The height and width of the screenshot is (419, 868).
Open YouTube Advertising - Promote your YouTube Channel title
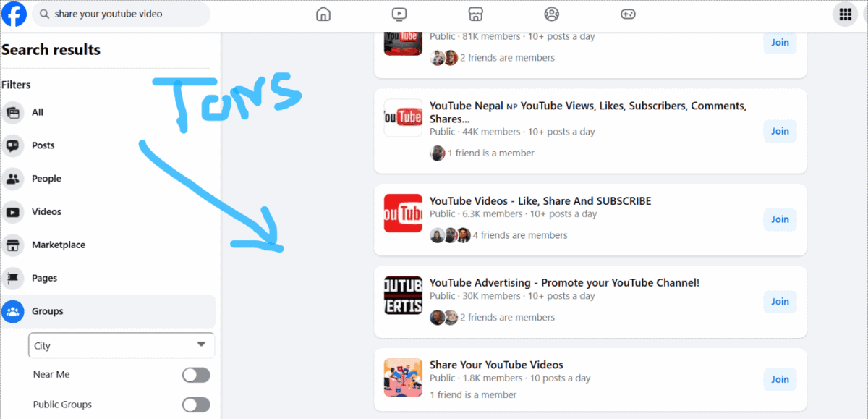pyautogui.click(x=564, y=283)
